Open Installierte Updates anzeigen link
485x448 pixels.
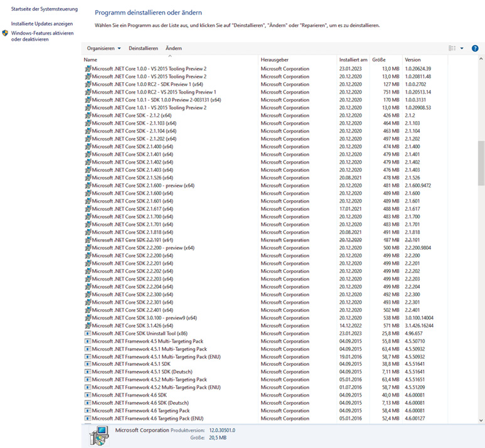tap(42, 23)
